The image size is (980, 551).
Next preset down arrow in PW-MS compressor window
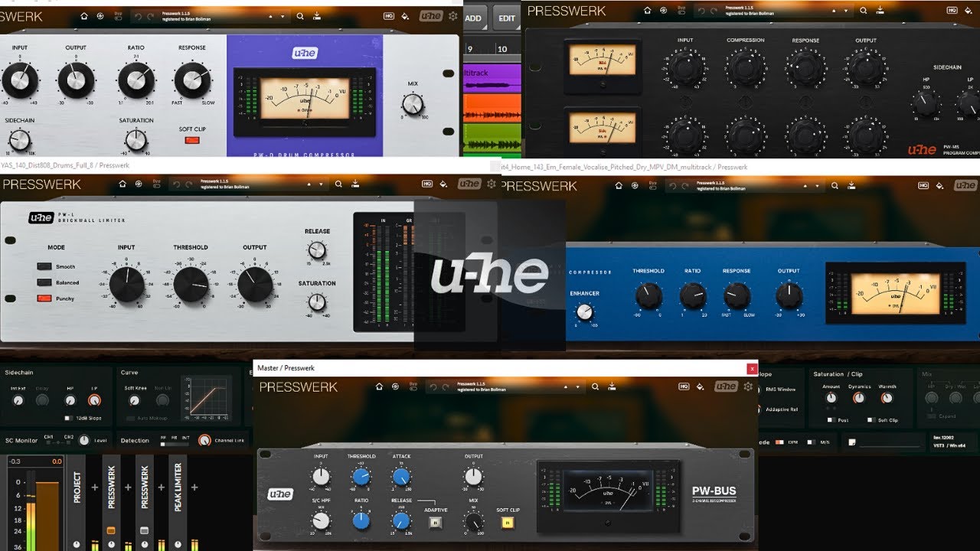[845, 11]
